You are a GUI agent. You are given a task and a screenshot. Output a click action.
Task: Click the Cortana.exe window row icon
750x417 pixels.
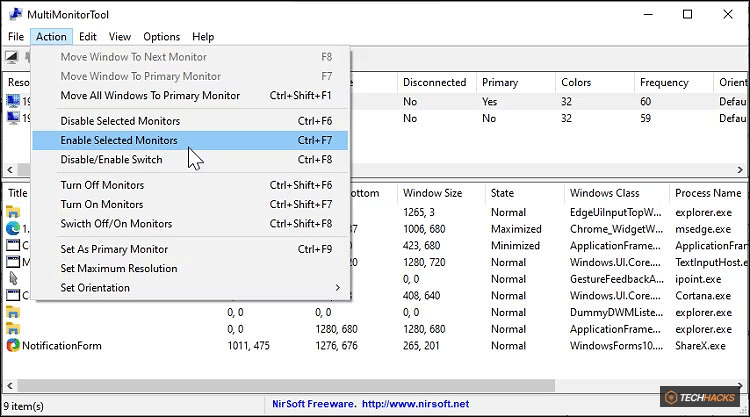point(13,296)
